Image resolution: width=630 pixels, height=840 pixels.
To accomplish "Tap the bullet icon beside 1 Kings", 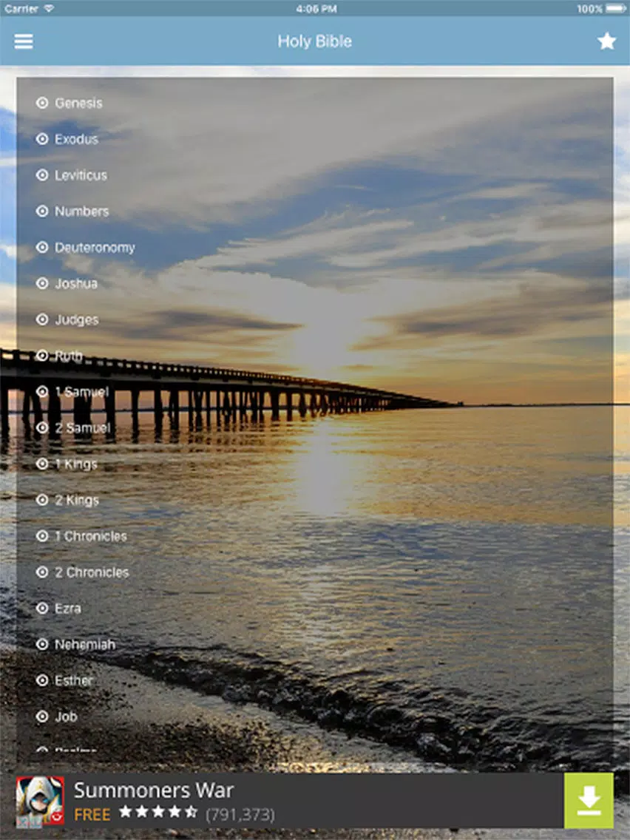I will pos(42,464).
